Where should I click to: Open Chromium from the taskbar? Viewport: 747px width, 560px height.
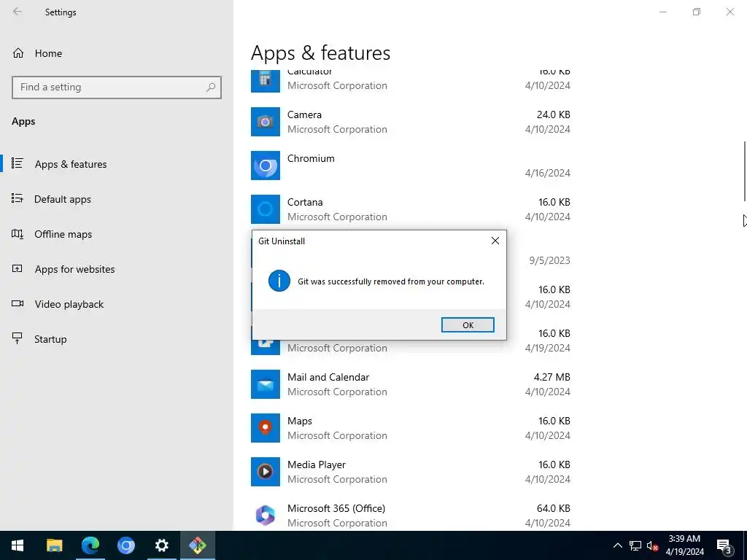(x=125, y=545)
